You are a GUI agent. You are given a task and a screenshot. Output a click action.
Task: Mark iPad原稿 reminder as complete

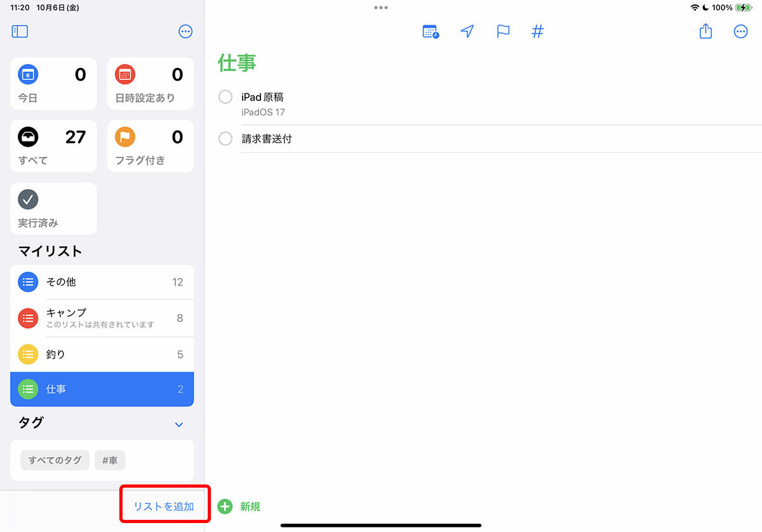[225, 97]
